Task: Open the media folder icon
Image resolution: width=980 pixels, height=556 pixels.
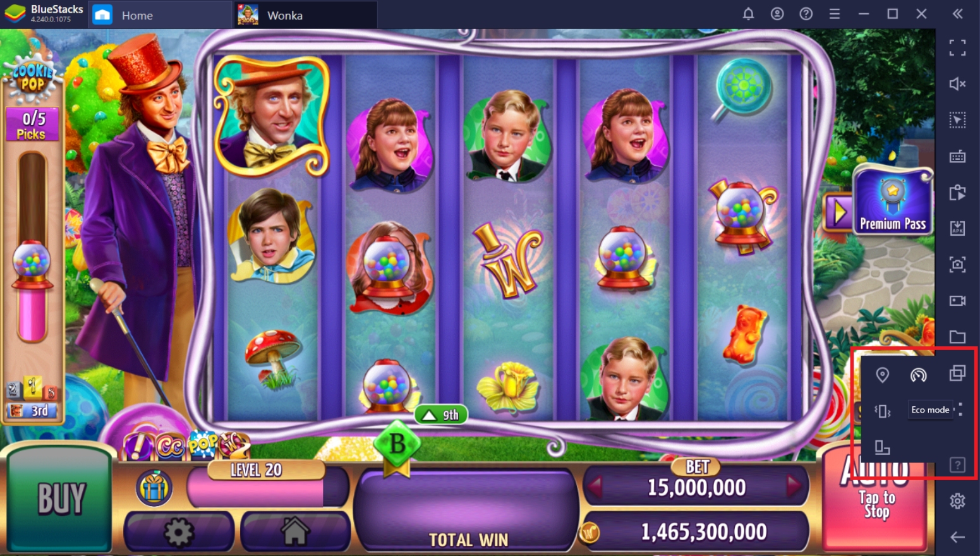Action: (957, 337)
